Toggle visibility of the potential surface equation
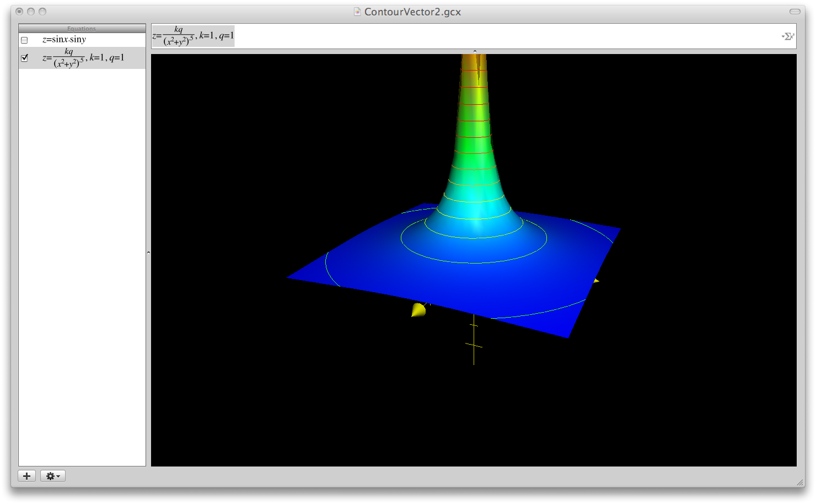The image size is (816, 504). coord(24,57)
